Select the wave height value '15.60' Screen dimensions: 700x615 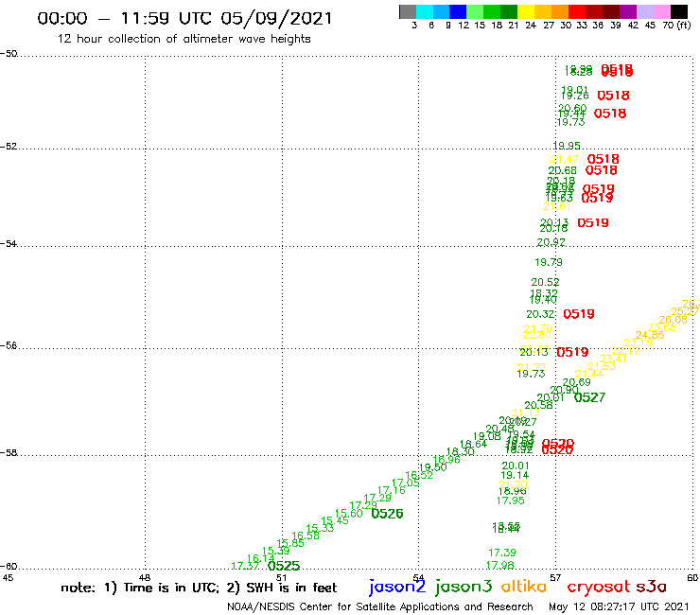click(349, 514)
